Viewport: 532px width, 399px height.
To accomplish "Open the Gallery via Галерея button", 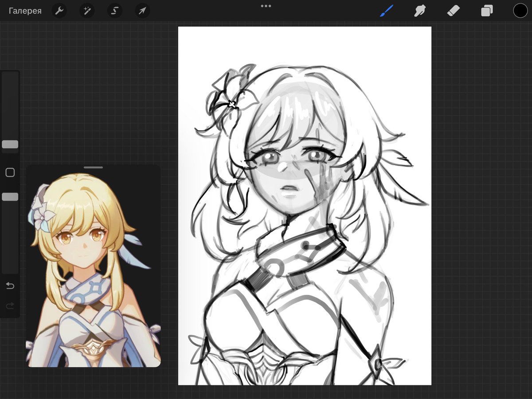I will click(25, 11).
